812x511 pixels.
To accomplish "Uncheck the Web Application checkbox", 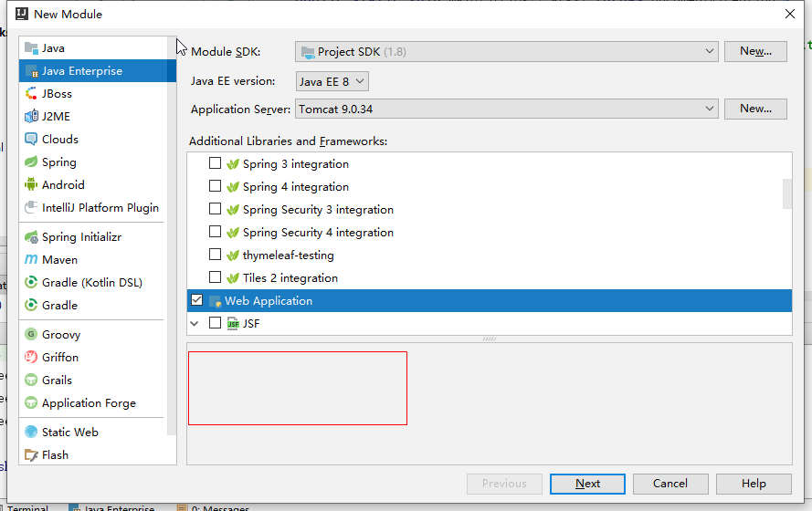I will coord(196,300).
